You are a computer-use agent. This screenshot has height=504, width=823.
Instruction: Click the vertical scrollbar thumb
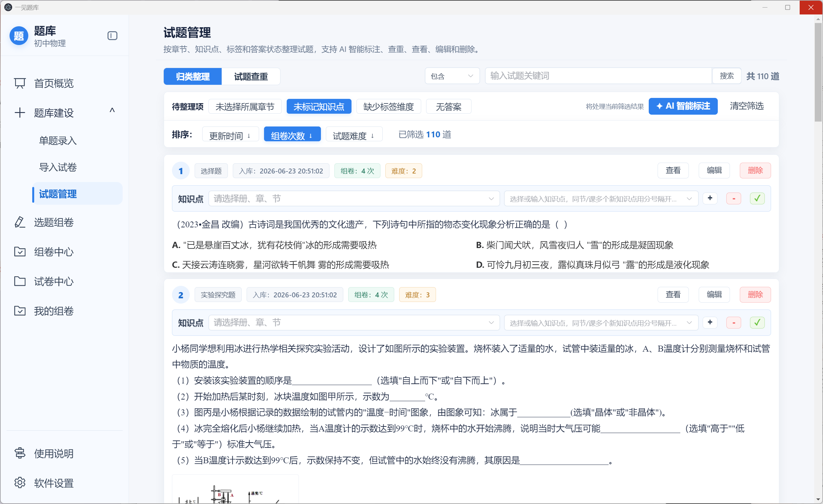pyautogui.click(x=818, y=72)
